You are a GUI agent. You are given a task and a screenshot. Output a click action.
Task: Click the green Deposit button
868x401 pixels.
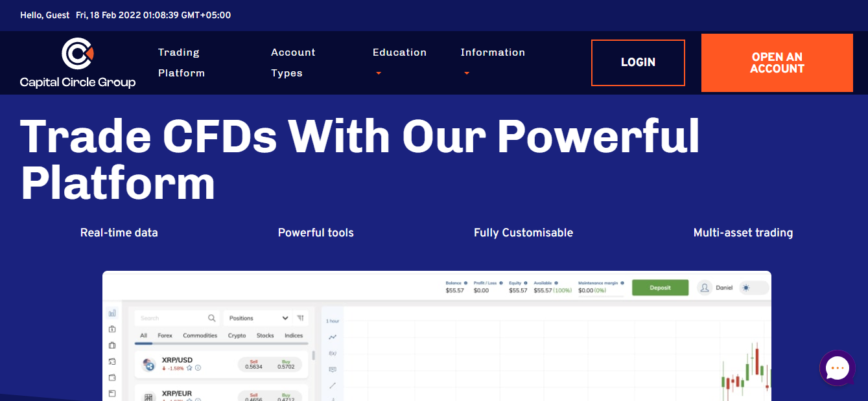(x=661, y=288)
